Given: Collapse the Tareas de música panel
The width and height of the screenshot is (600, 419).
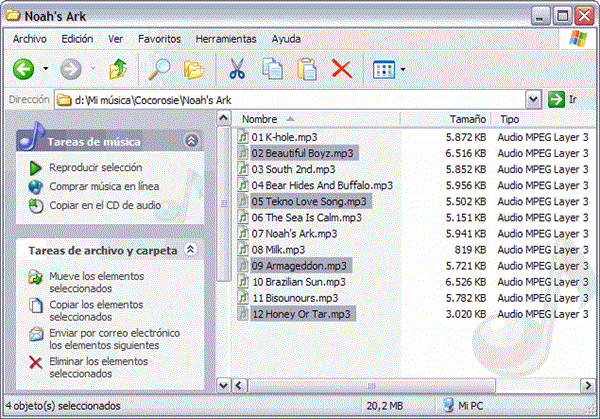Looking at the screenshot, I should point(191,141).
